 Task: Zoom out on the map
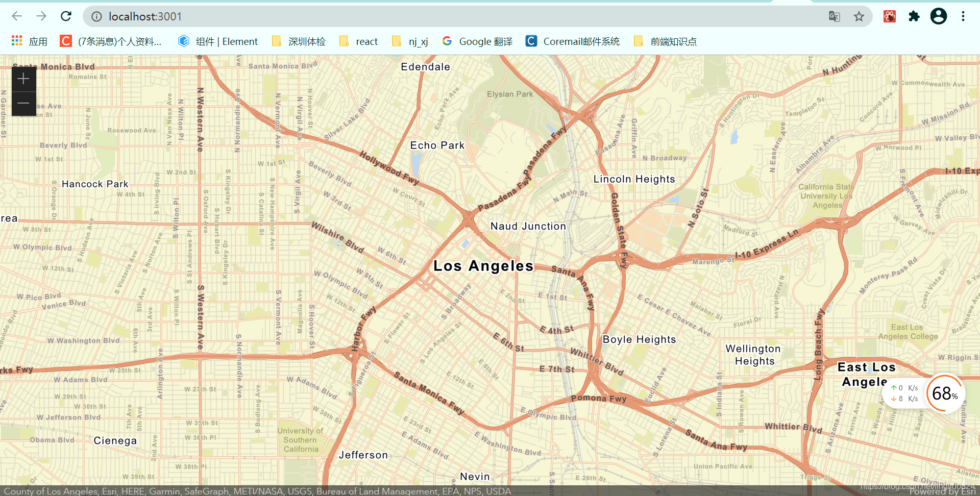23,104
